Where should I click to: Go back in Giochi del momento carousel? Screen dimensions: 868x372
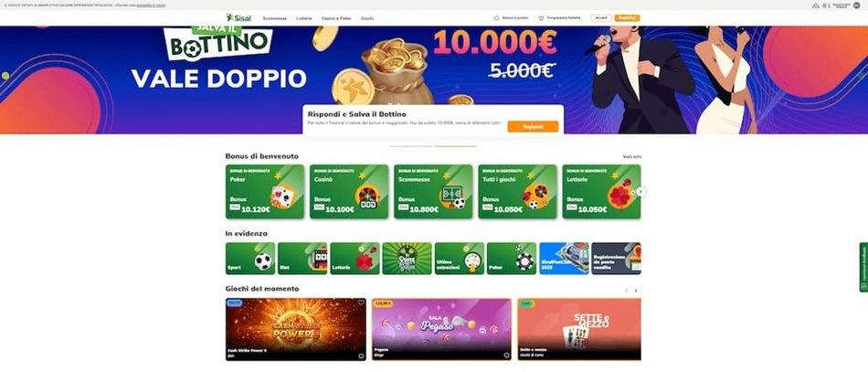pos(626,290)
